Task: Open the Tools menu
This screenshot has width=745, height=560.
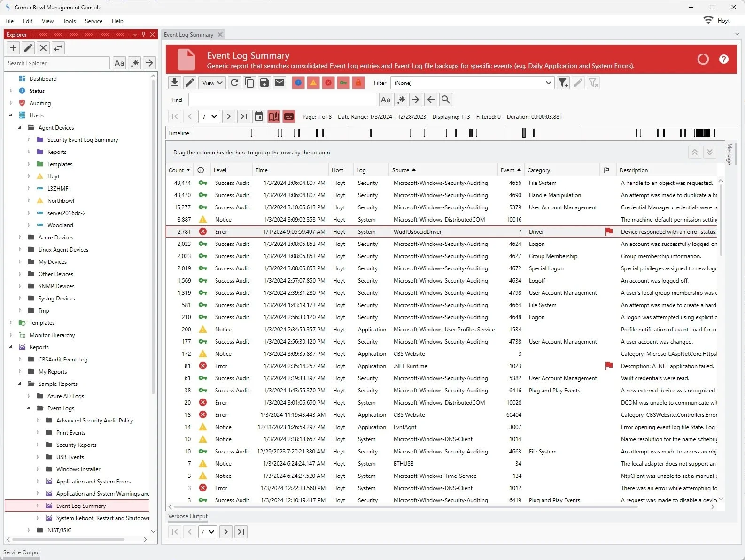Action: [x=69, y=21]
